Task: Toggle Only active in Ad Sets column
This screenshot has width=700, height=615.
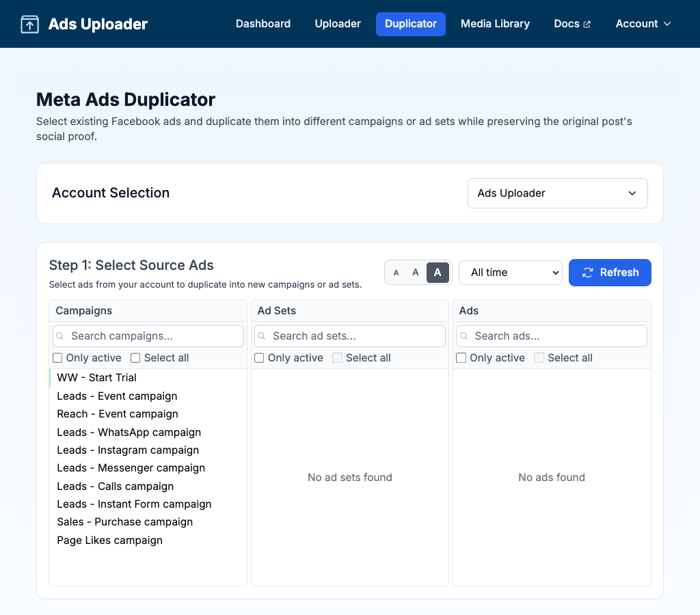Action: pos(260,358)
